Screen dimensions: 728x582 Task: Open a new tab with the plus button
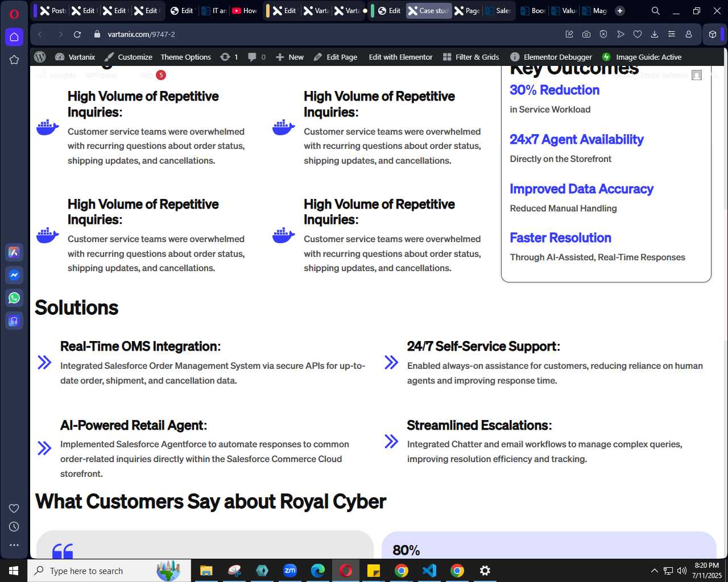620,11
